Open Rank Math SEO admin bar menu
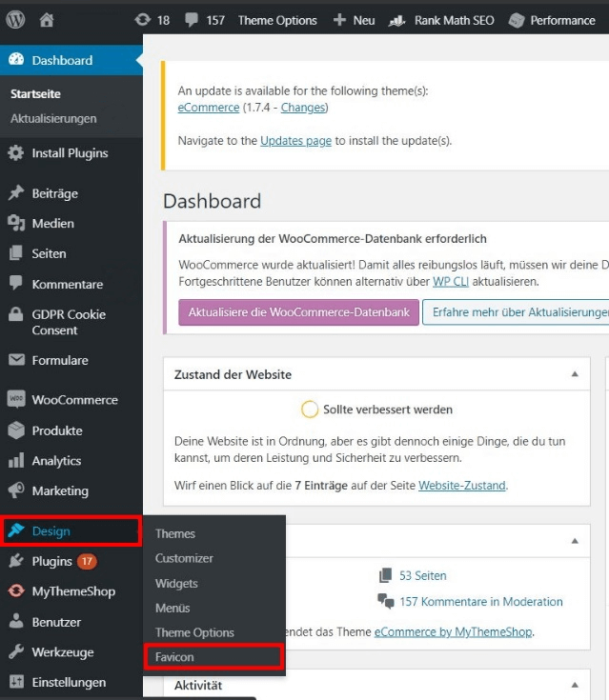Image resolution: width=609 pixels, height=700 pixels. [454, 21]
